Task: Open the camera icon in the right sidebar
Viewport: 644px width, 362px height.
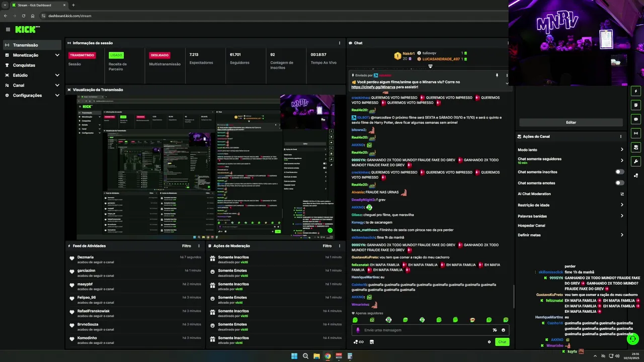Action: click(x=636, y=147)
